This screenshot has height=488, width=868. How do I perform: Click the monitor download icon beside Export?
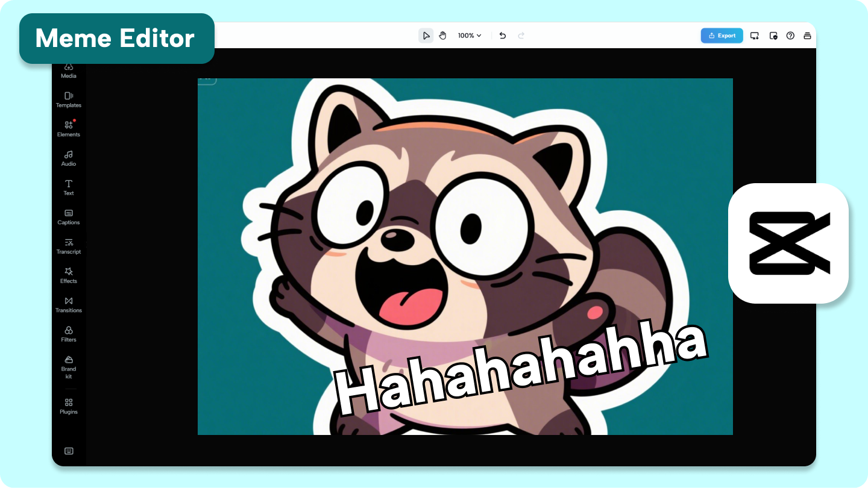tap(755, 36)
